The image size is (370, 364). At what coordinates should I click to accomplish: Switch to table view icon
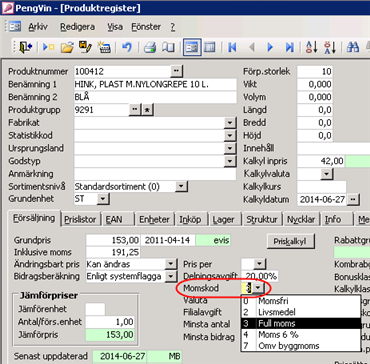210,48
